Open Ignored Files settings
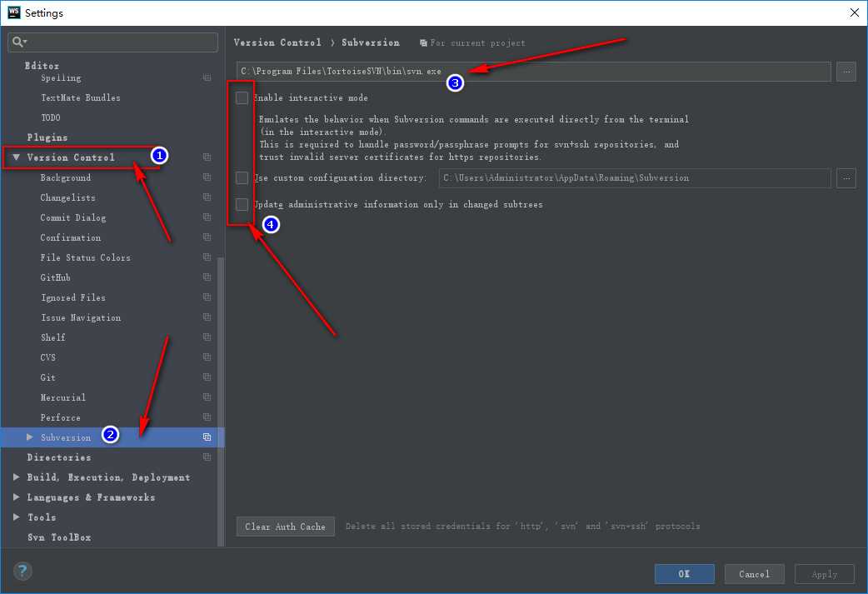The height and width of the screenshot is (594, 868). (72, 297)
